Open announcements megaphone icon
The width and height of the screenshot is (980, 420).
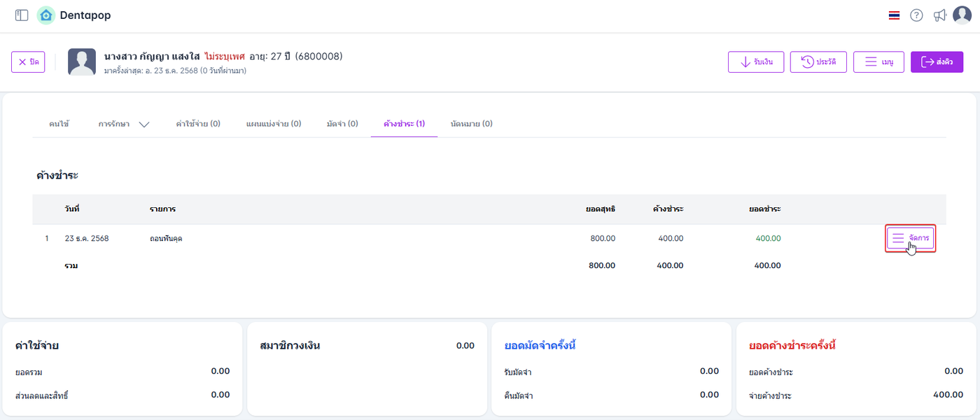(x=939, y=15)
